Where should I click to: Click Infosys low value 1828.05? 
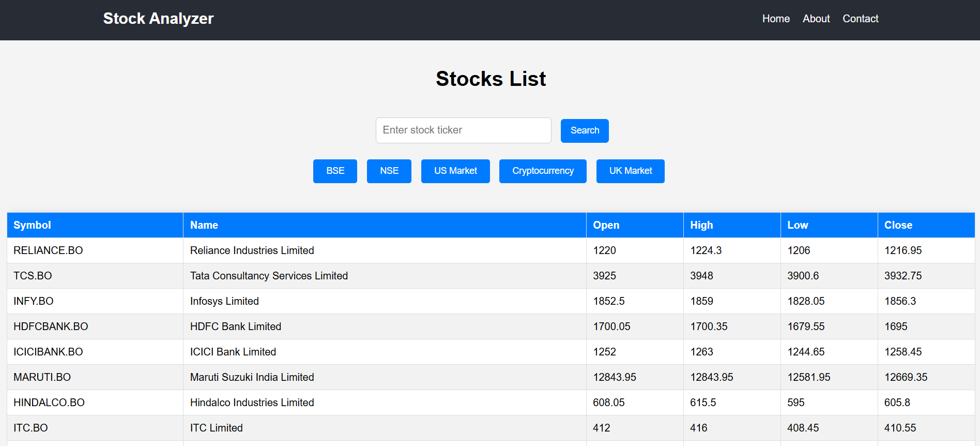click(806, 301)
